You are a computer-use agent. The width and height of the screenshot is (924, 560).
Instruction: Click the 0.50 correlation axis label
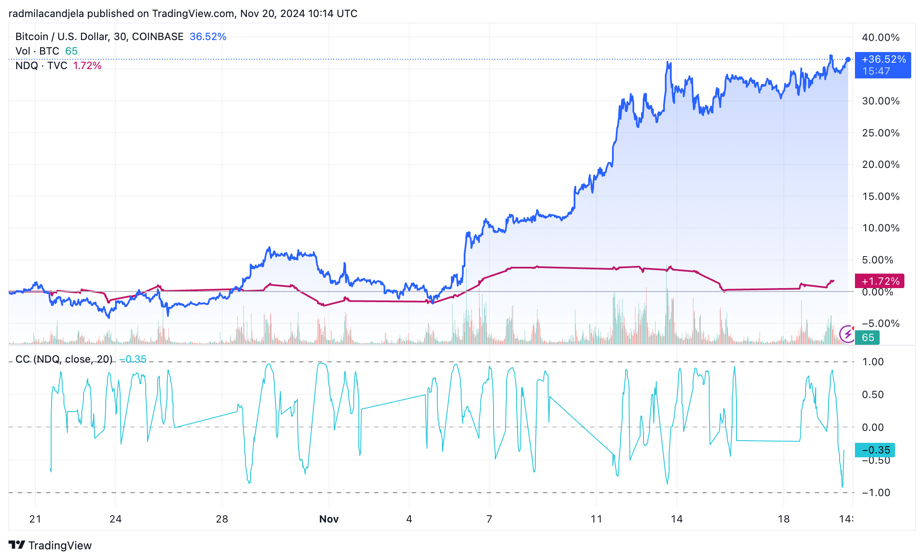click(873, 395)
